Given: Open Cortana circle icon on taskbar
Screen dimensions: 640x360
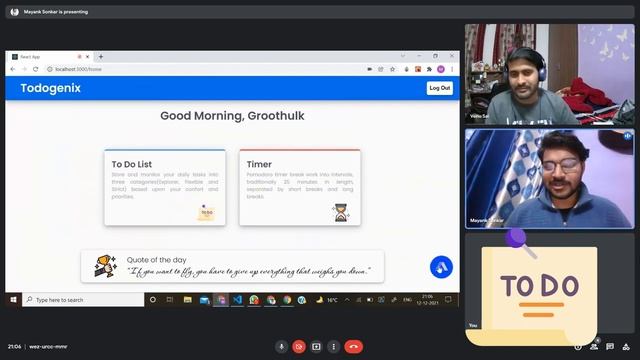Looking at the screenshot, I should pos(153,300).
